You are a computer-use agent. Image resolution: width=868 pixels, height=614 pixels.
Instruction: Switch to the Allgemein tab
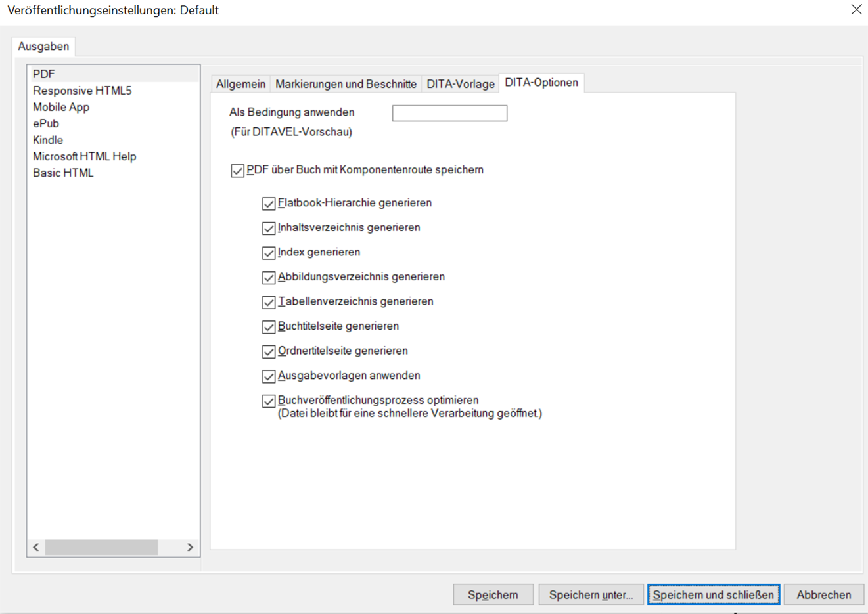(x=240, y=84)
